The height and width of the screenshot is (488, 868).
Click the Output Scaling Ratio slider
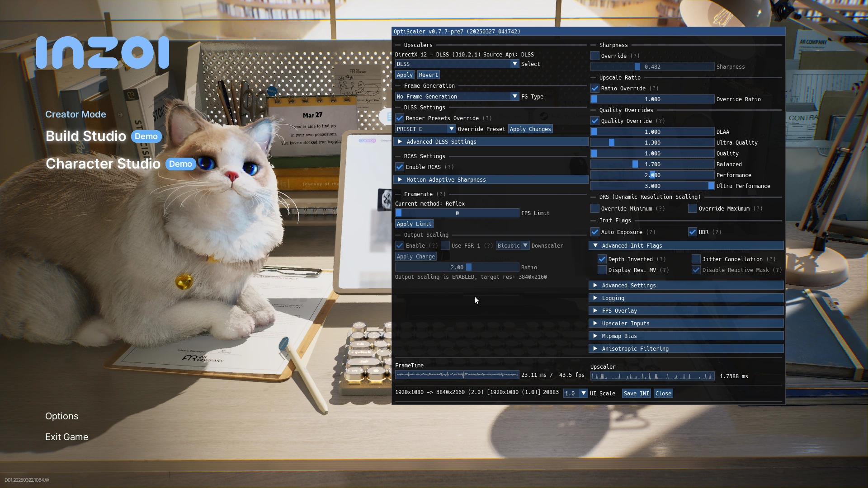click(x=457, y=267)
